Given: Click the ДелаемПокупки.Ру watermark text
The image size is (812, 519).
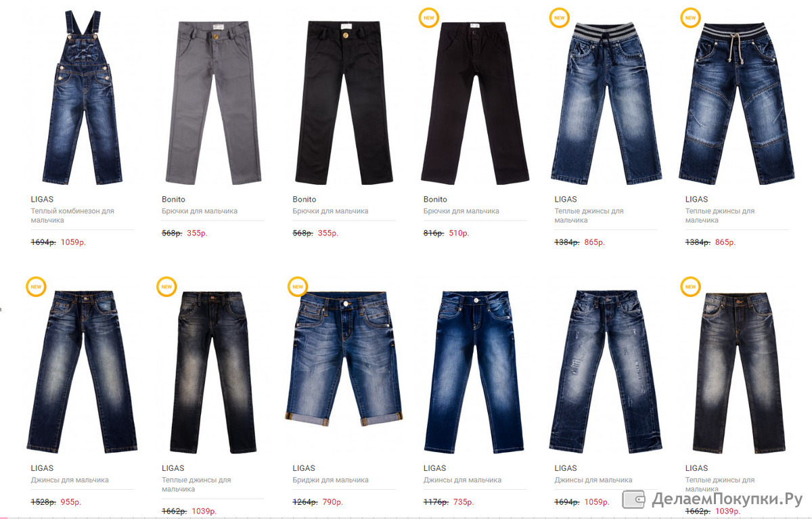Looking at the screenshot, I should (727, 500).
